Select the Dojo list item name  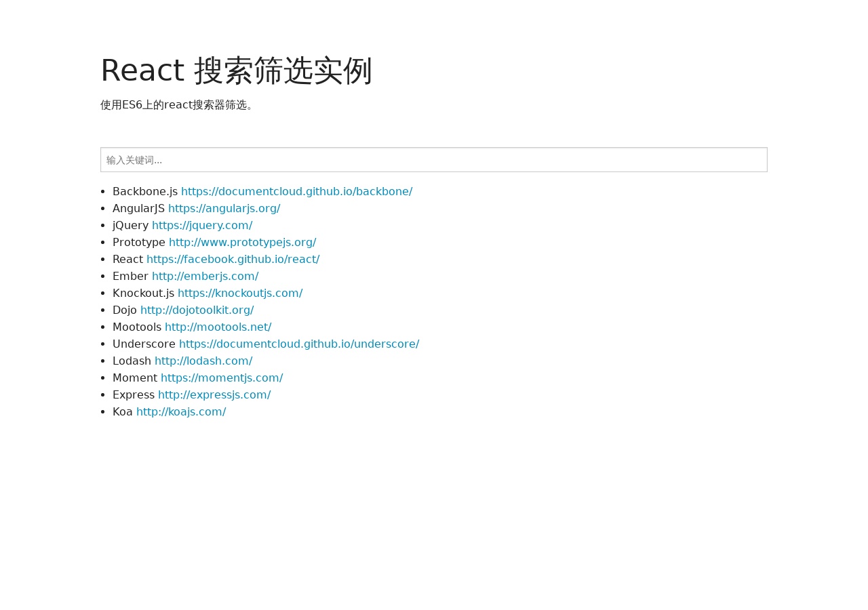pyautogui.click(x=125, y=310)
